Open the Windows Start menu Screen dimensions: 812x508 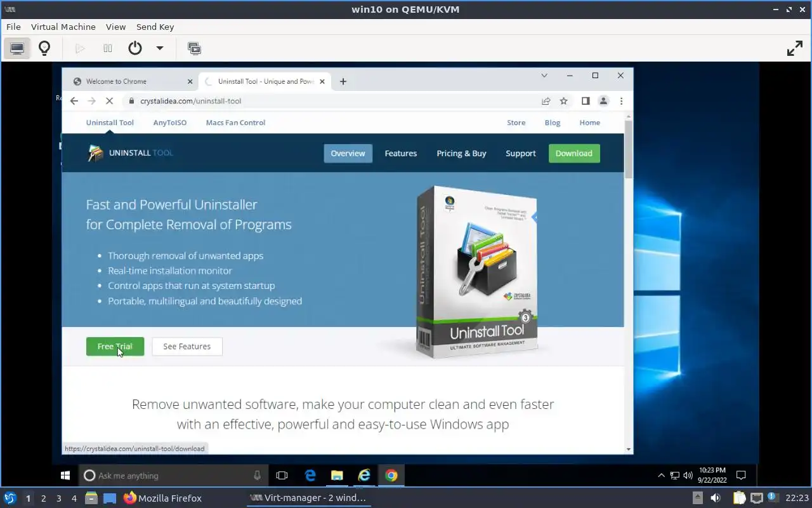coord(65,475)
